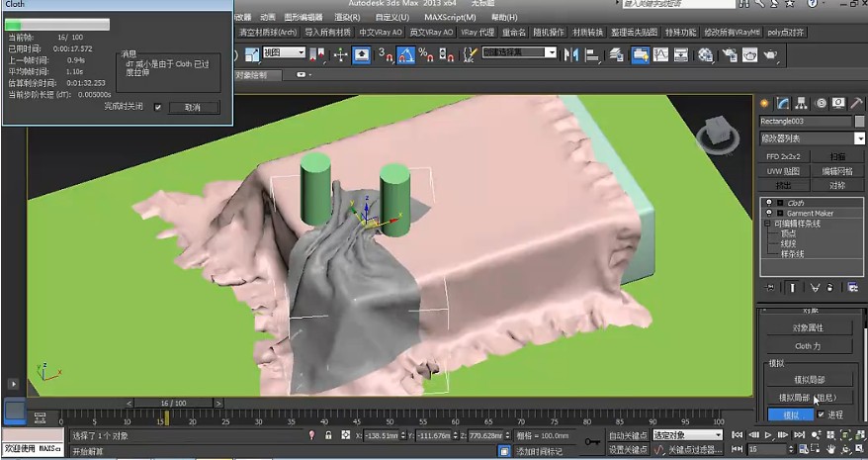This screenshot has height=460, width=868.
Task: Click the Select and Move tool
Action: coord(341,54)
